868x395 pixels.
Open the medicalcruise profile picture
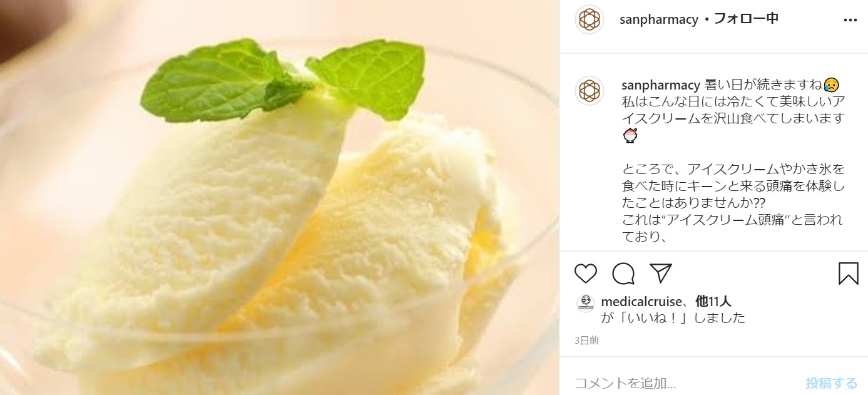(585, 303)
